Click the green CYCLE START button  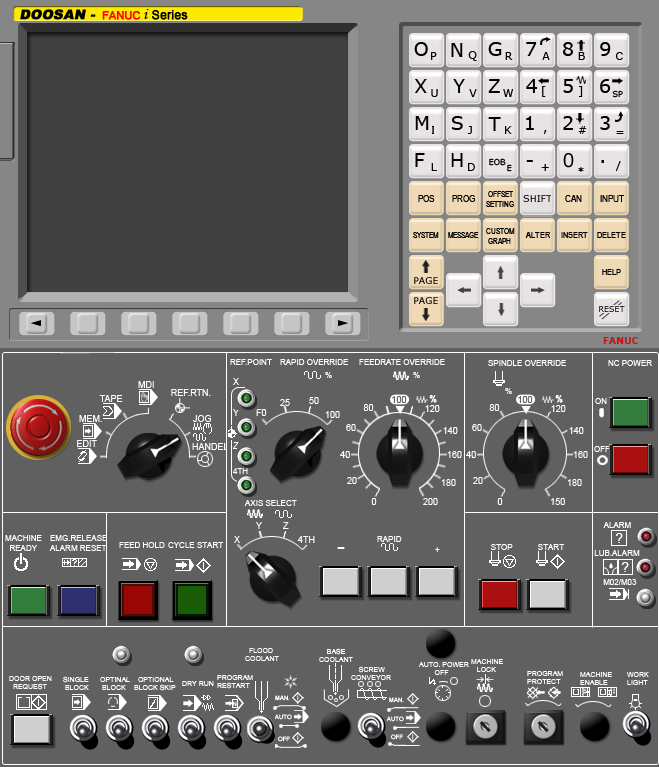192,600
